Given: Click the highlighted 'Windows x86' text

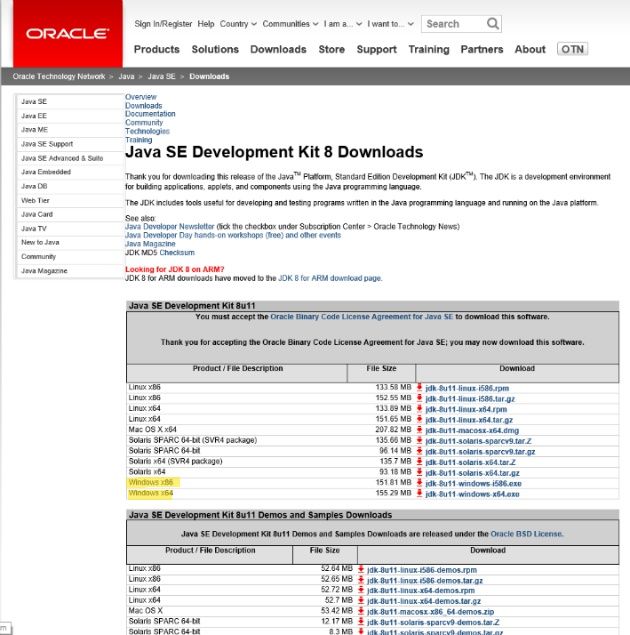Looking at the screenshot, I should [x=151, y=482].
